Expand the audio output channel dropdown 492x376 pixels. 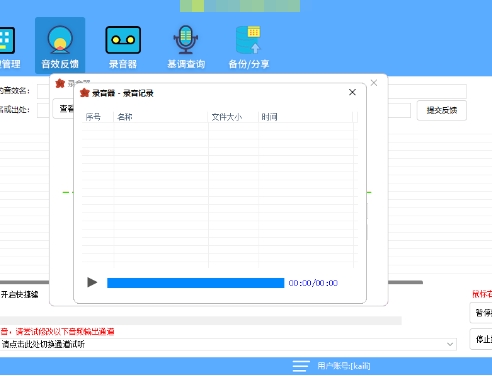450,344
